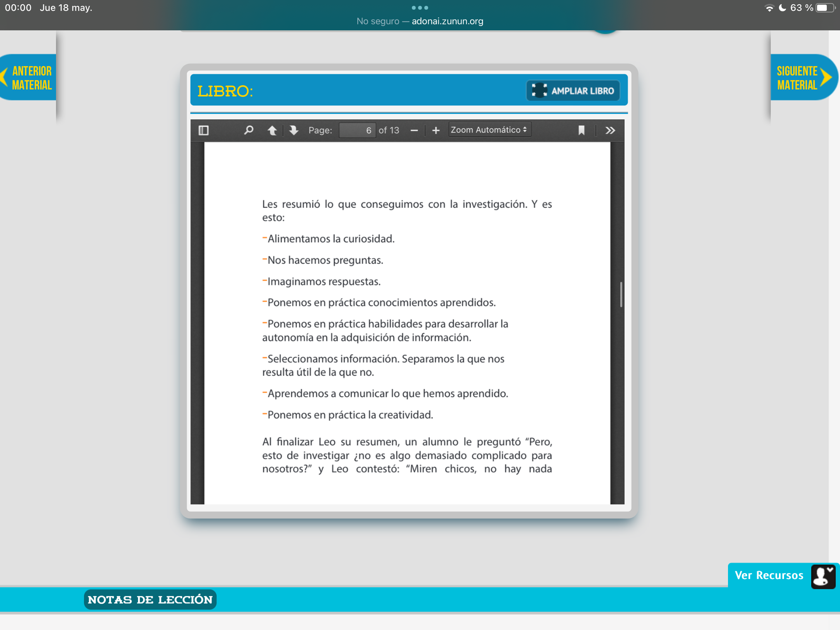
Task: Click the text 'Nos hacemos preguntas.'
Action: pyautogui.click(x=325, y=260)
